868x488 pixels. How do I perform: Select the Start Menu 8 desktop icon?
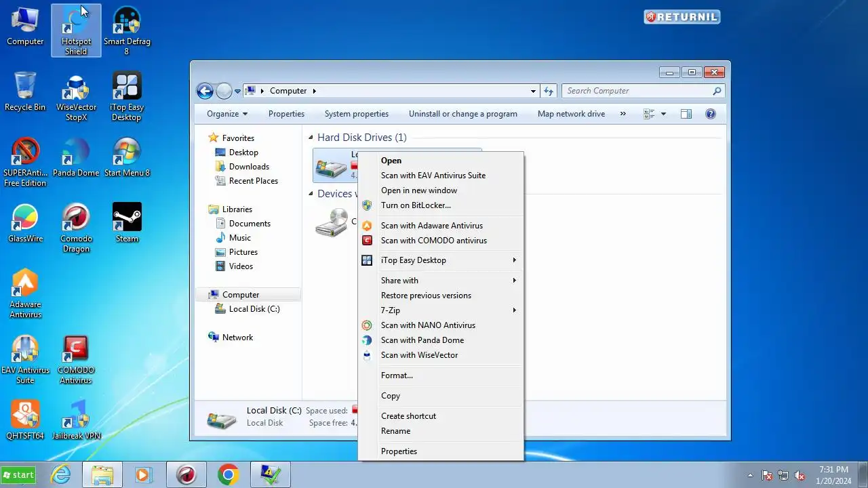127,157
